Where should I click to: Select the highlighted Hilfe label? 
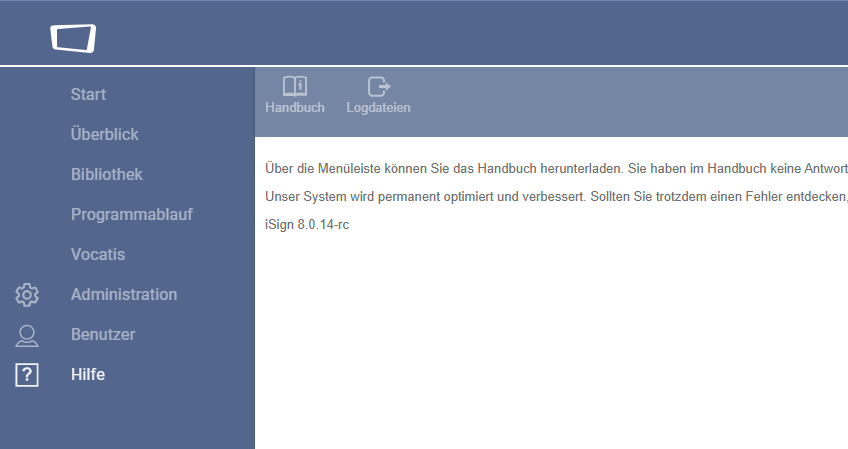(x=88, y=374)
